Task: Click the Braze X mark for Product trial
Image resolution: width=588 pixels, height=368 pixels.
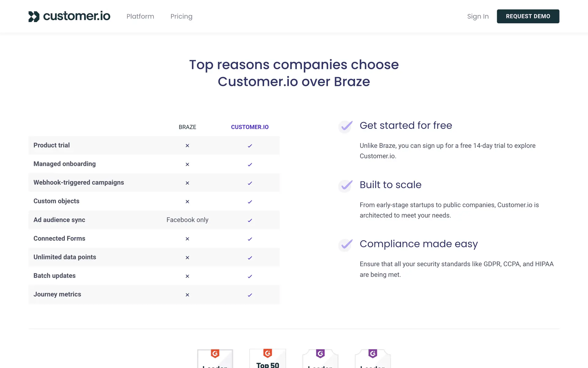Action: click(187, 146)
